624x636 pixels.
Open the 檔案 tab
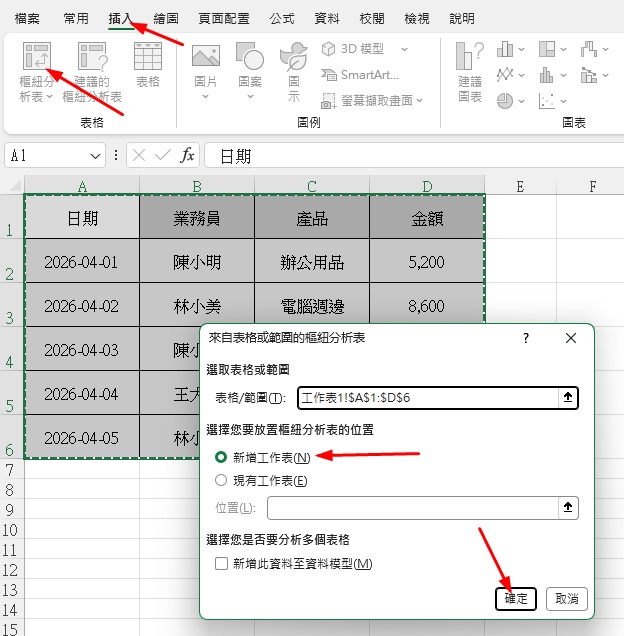[x=27, y=18]
